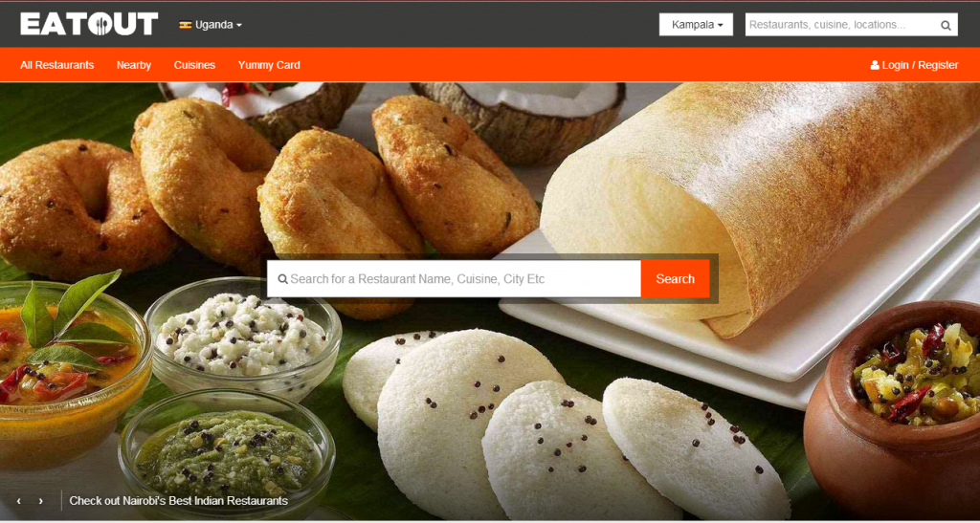Click the orange Search button
Screen dimensions: 980x523
(x=675, y=279)
